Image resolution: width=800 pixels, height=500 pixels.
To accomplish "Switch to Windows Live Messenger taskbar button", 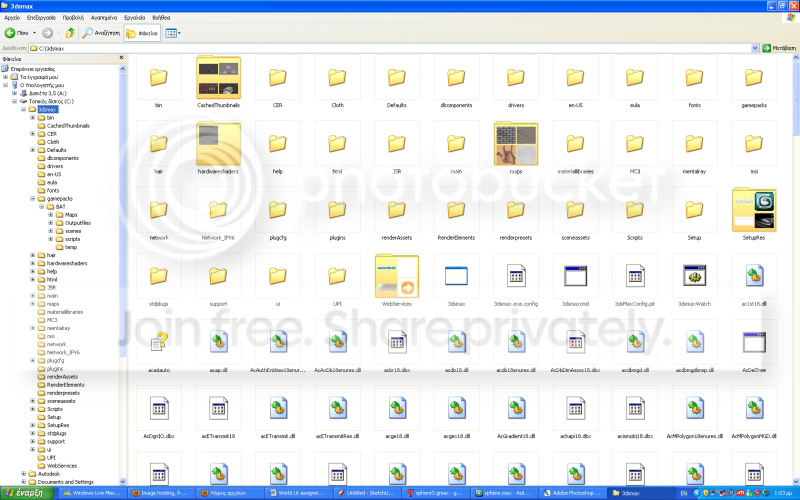I will click(92, 493).
